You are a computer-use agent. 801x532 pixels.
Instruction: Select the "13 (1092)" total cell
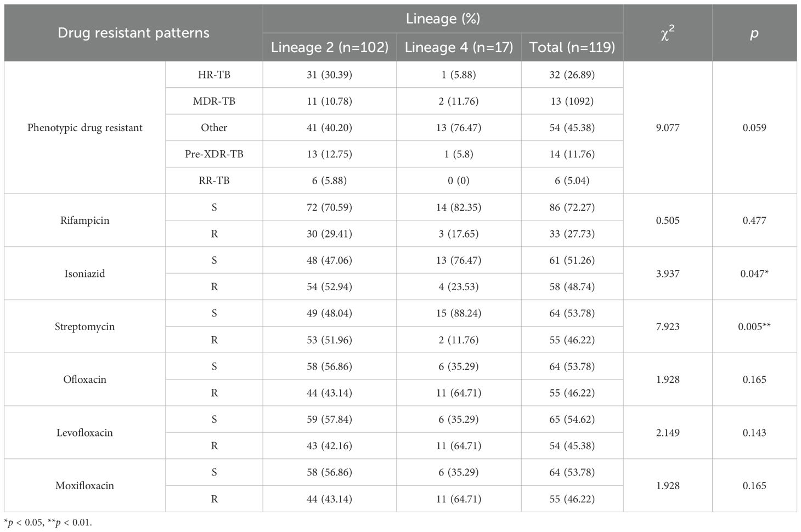click(572, 101)
